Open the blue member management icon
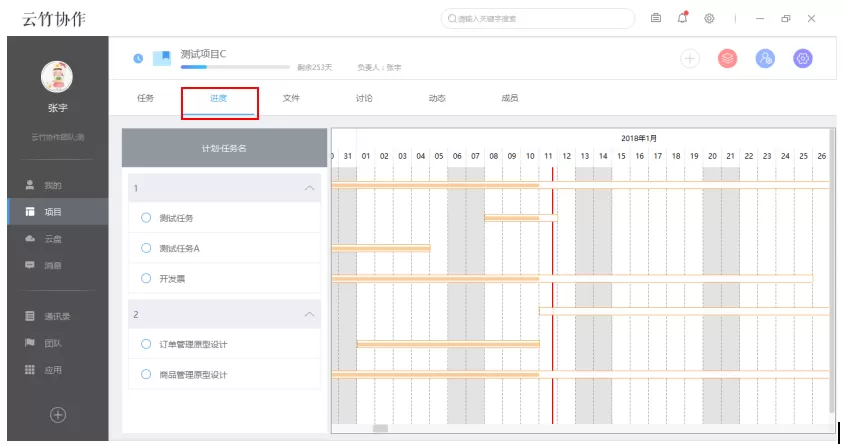Viewport: 842px width, 444px height. pyautogui.click(x=765, y=58)
